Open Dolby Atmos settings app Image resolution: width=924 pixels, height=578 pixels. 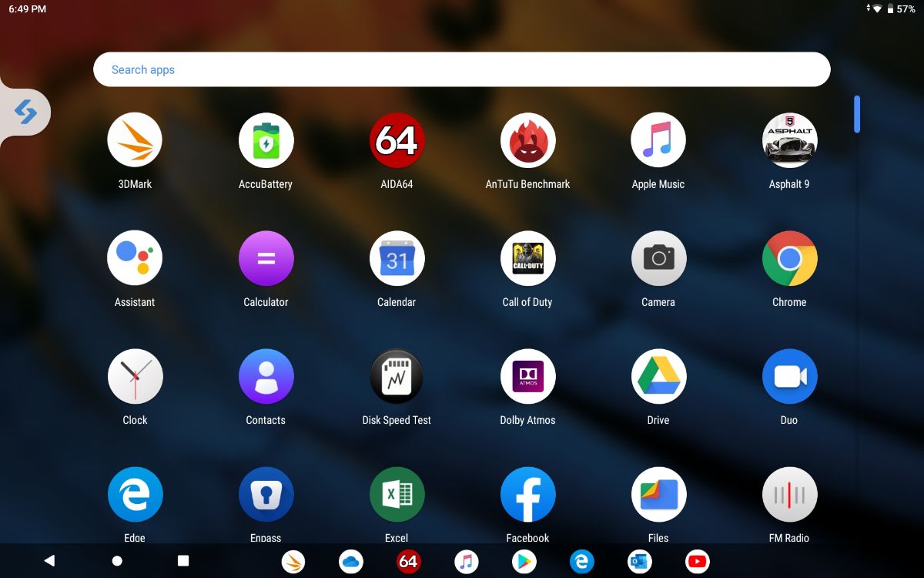click(x=527, y=376)
